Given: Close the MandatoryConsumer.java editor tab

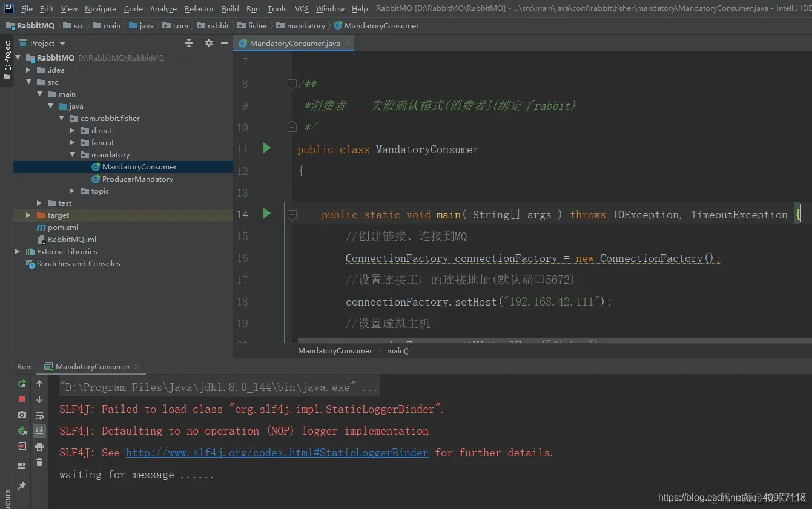Looking at the screenshot, I should (x=347, y=44).
